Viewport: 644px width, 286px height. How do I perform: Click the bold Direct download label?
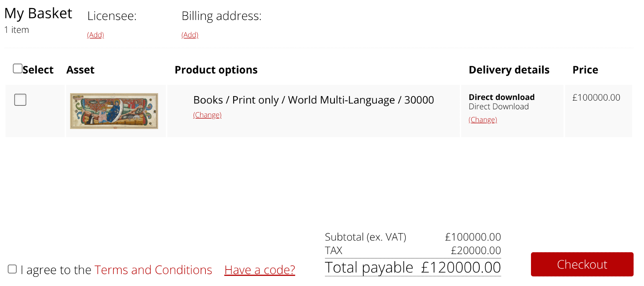tap(501, 97)
